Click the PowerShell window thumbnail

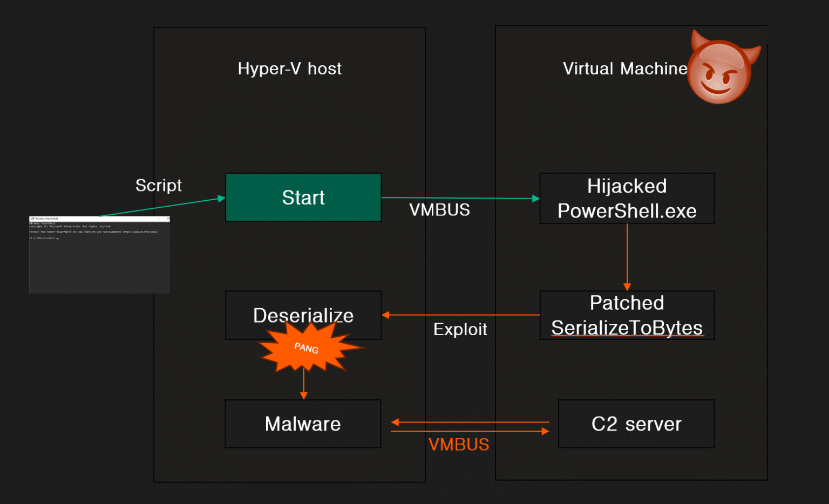pos(99,254)
